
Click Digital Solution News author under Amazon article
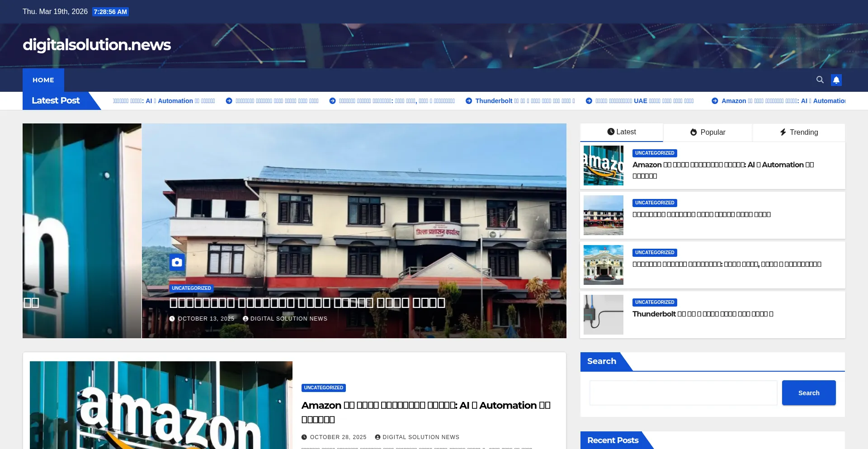[x=421, y=437]
